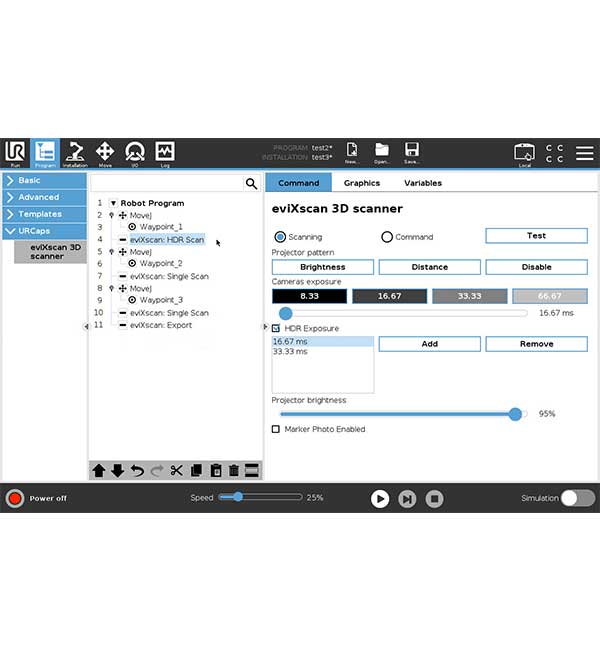Open the Installation screen
600x650 pixels.
point(75,153)
